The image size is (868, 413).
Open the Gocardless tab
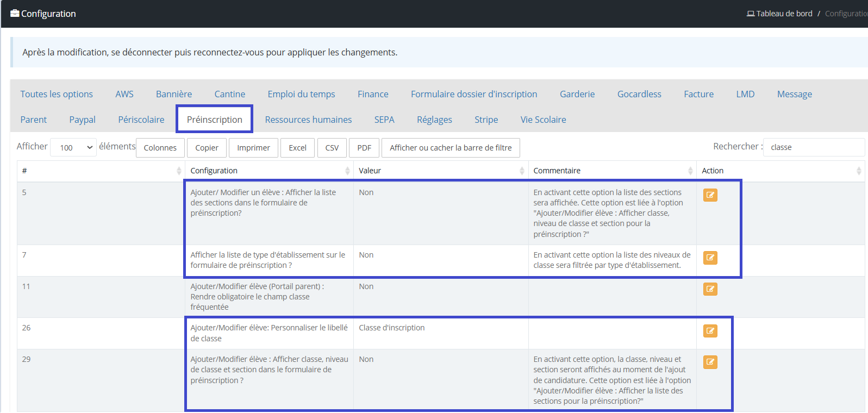click(x=639, y=94)
